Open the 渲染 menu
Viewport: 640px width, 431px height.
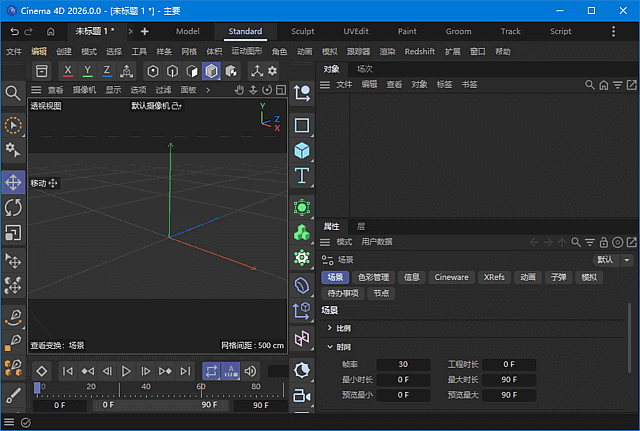pyautogui.click(x=388, y=51)
